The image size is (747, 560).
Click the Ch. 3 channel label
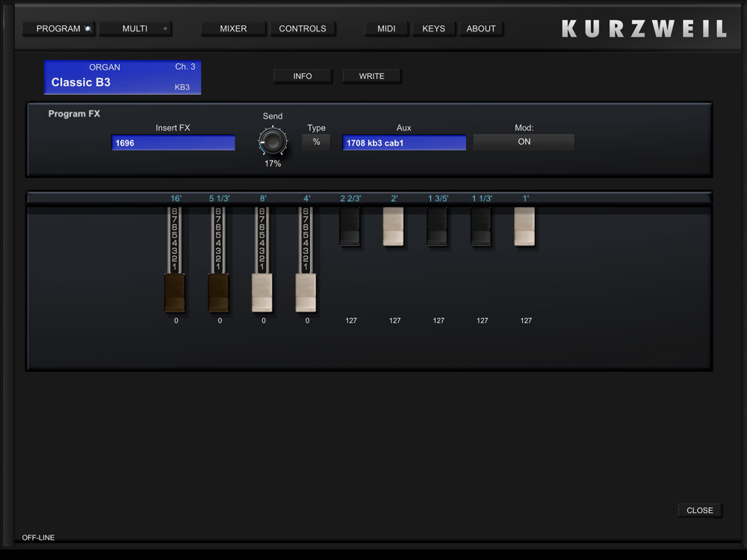point(185,66)
